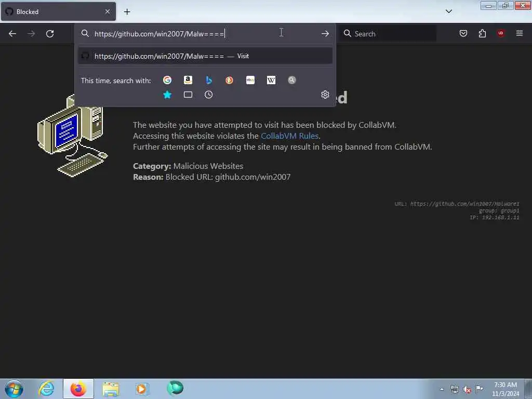Open Action Center flag icon
The width and height of the screenshot is (532, 399).
tap(479, 389)
